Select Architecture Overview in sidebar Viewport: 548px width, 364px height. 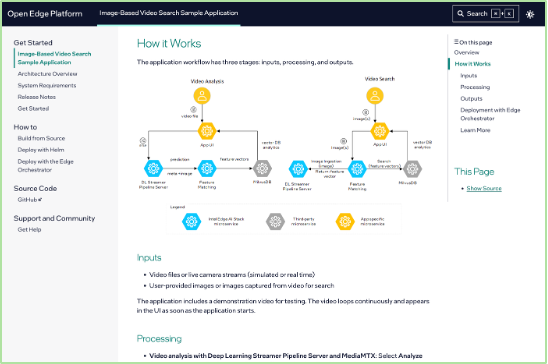click(x=48, y=74)
